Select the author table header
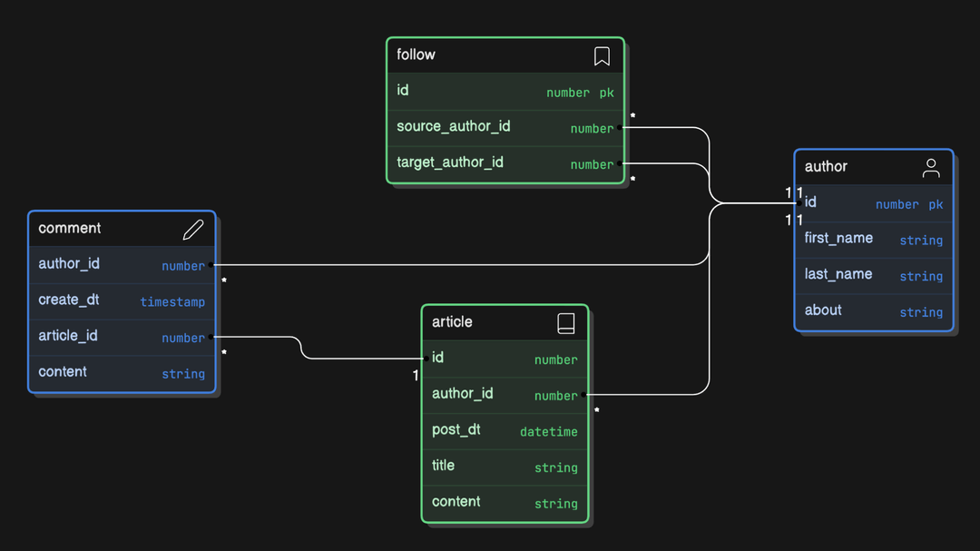Image resolution: width=980 pixels, height=551 pixels. pyautogui.click(x=853, y=167)
